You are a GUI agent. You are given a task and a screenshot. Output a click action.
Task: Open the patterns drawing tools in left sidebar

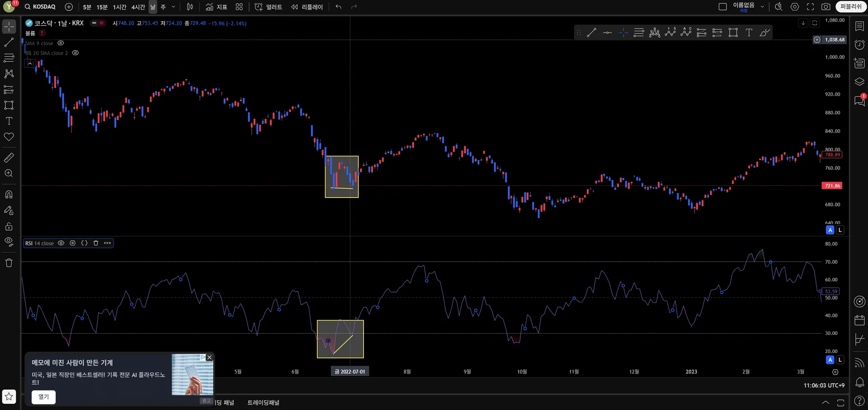coord(9,74)
